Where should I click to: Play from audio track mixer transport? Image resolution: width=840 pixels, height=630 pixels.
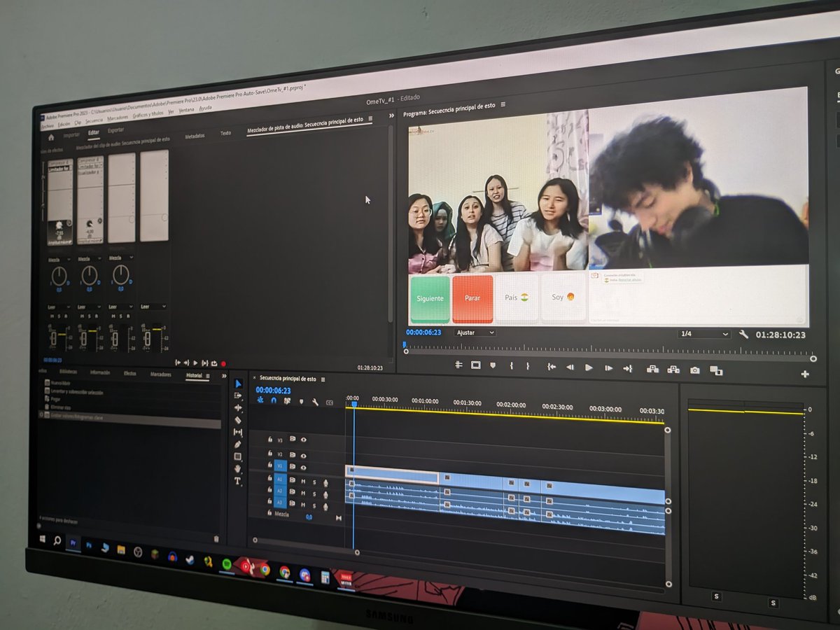click(195, 363)
